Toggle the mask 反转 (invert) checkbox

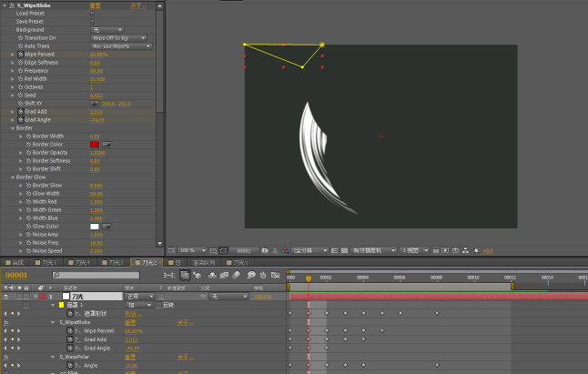[159, 305]
